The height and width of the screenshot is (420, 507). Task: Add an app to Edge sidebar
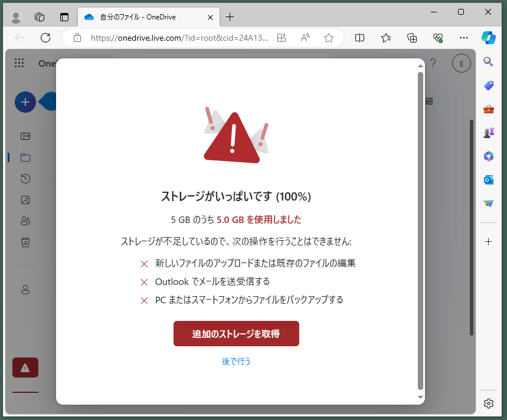(488, 241)
